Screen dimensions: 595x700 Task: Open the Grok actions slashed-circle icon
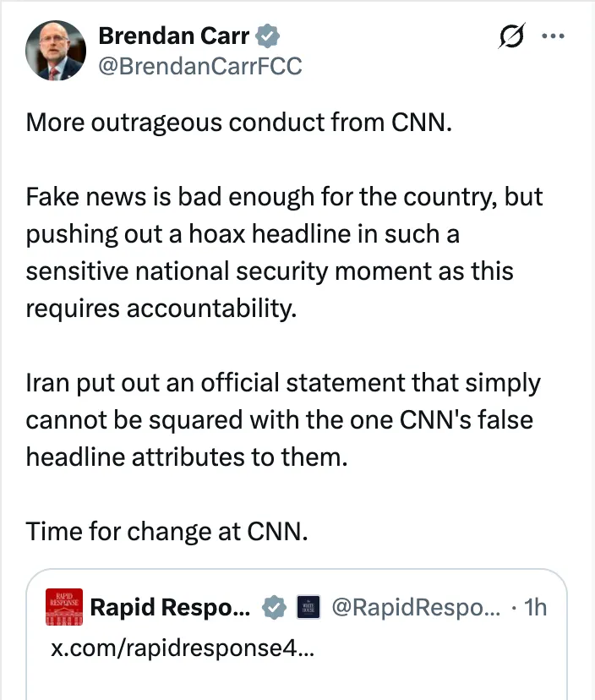point(512,39)
